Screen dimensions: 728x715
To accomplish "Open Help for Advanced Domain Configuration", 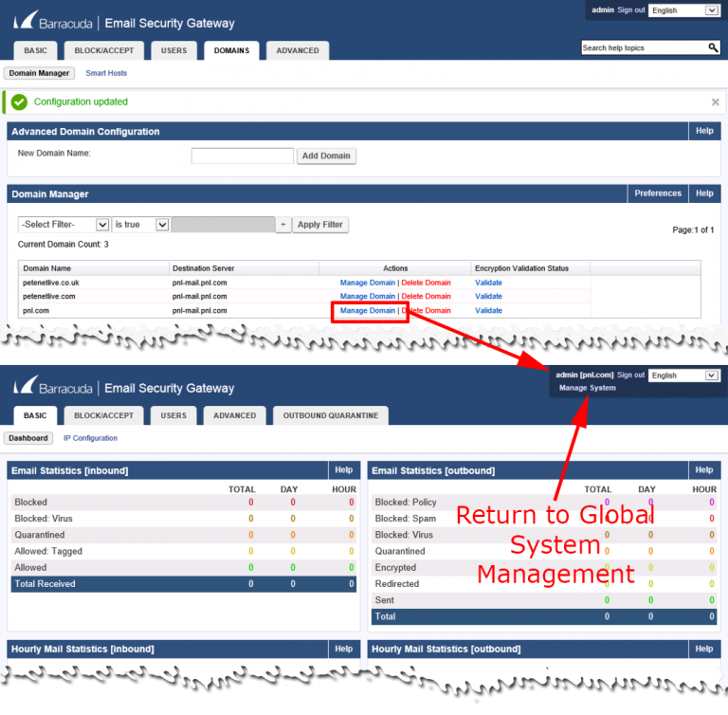I will pos(704,131).
